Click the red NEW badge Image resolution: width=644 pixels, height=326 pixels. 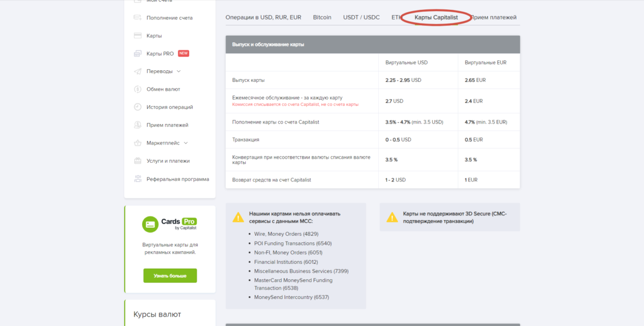click(x=184, y=53)
